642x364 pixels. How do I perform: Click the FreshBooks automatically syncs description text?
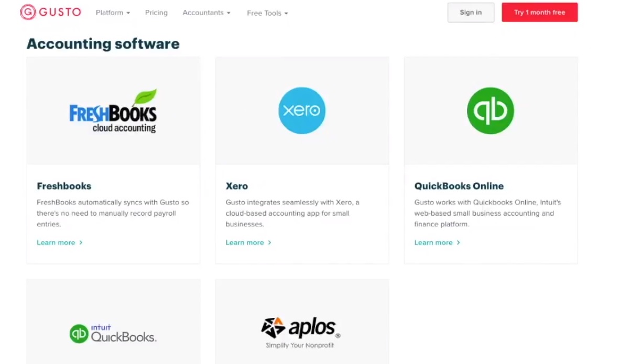[x=113, y=213]
